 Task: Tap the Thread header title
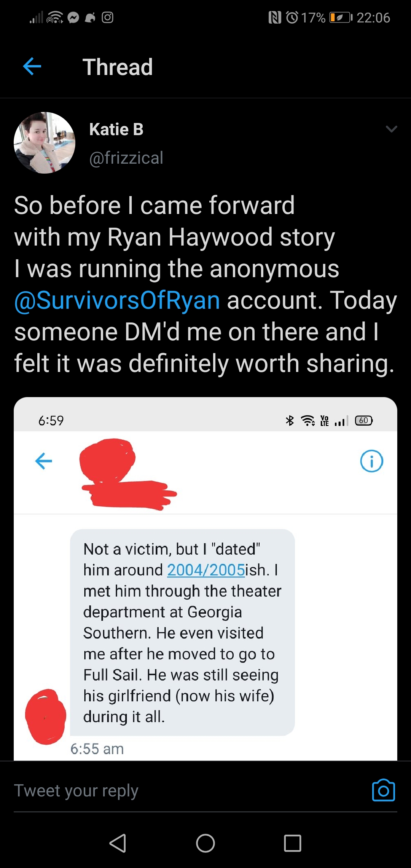click(x=118, y=67)
